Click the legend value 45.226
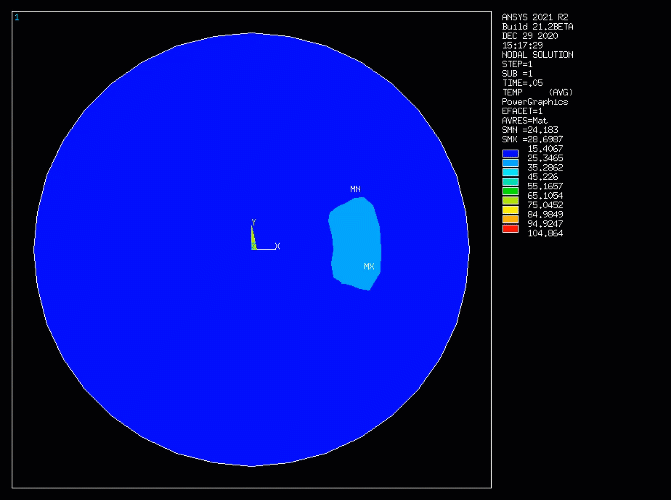The image size is (671, 500). 543,177
